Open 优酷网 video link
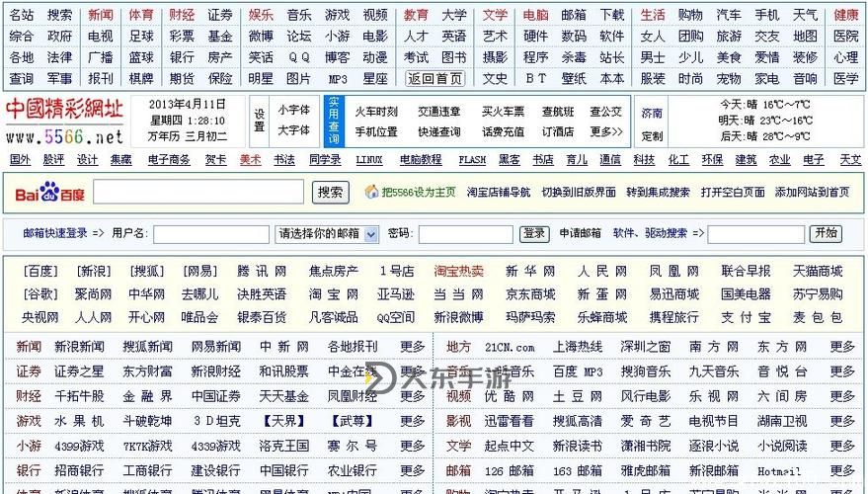868x494 pixels. tap(509, 396)
